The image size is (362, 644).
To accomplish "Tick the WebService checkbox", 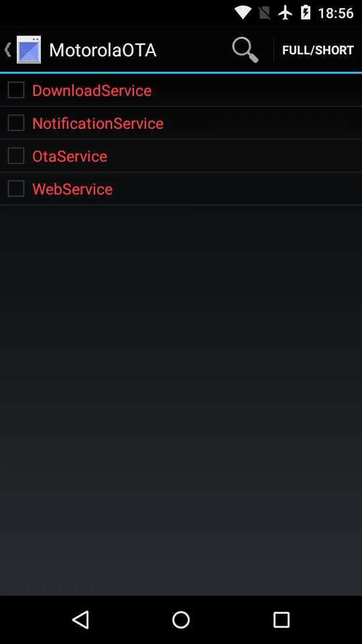I will [x=16, y=189].
